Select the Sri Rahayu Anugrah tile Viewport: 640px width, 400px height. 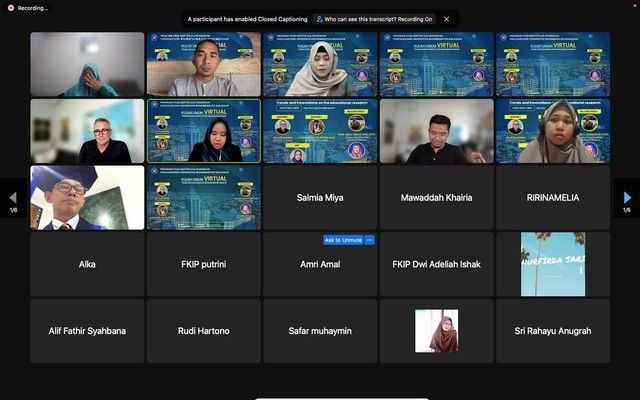click(553, 331)
